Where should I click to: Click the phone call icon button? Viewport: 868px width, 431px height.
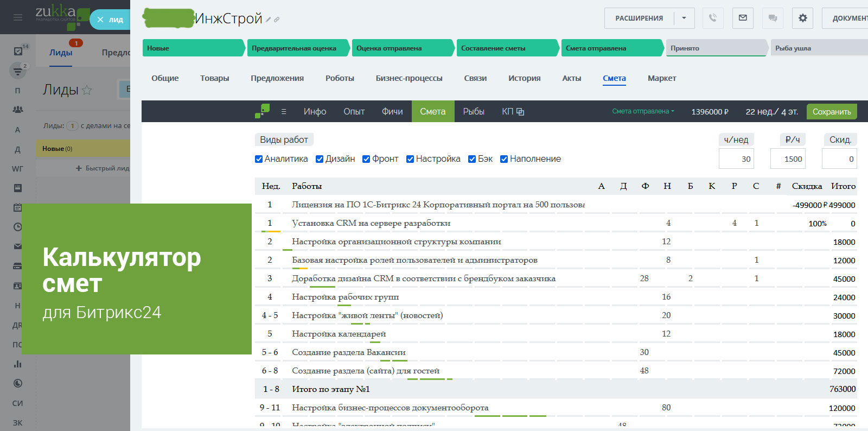point(713,18)
